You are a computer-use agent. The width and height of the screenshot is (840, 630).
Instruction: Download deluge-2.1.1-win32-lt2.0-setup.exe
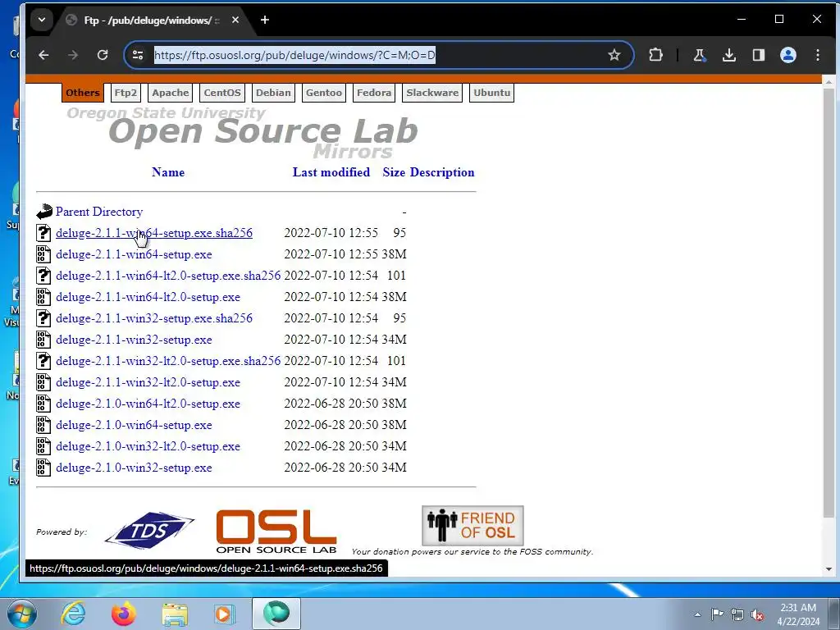pos(148,382)
